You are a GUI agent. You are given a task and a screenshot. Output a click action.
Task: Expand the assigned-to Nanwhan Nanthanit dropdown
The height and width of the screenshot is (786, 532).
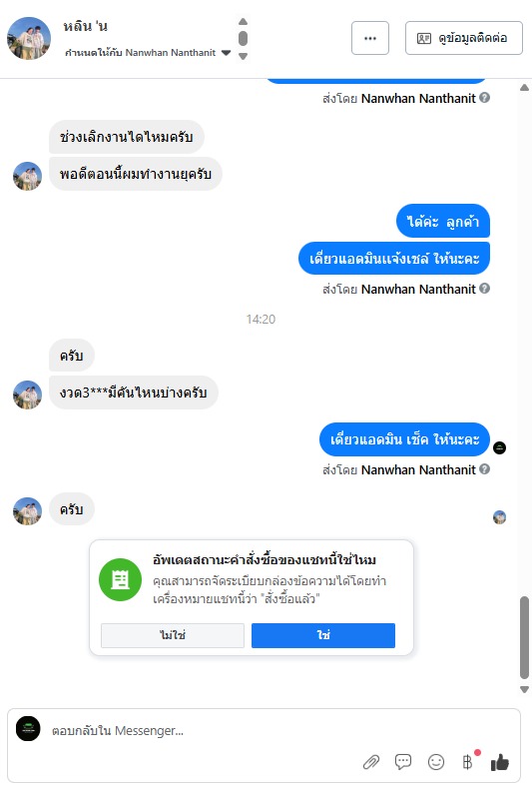pos(227,53)
